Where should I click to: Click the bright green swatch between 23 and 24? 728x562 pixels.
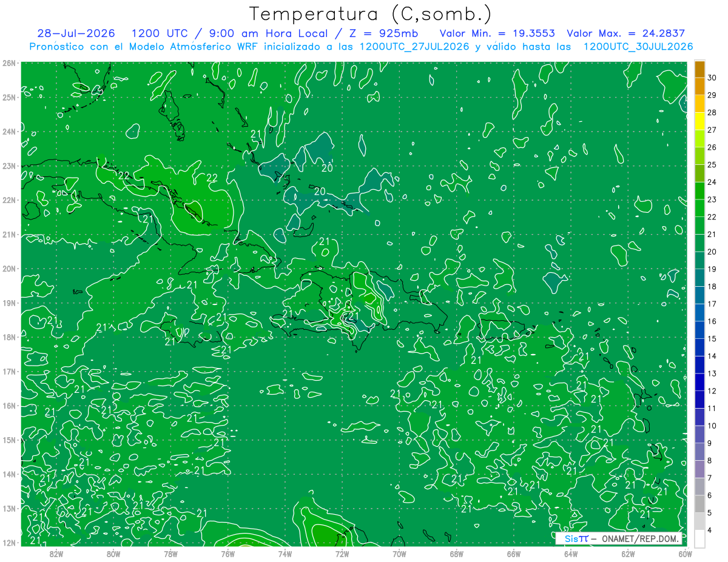[x=699, y=191]
